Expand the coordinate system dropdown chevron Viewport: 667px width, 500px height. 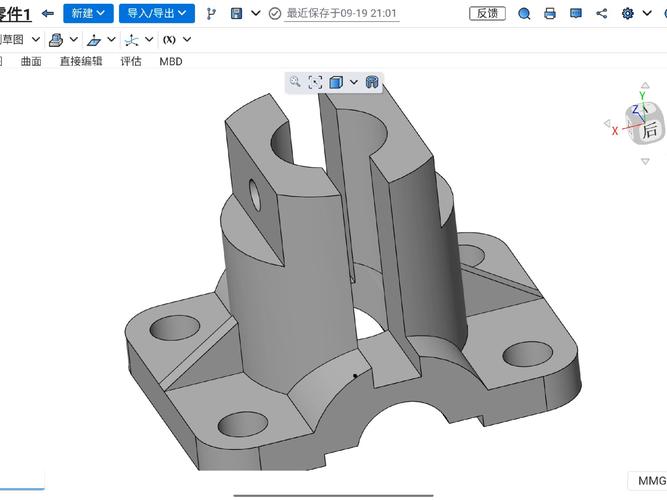coord(149,40)
